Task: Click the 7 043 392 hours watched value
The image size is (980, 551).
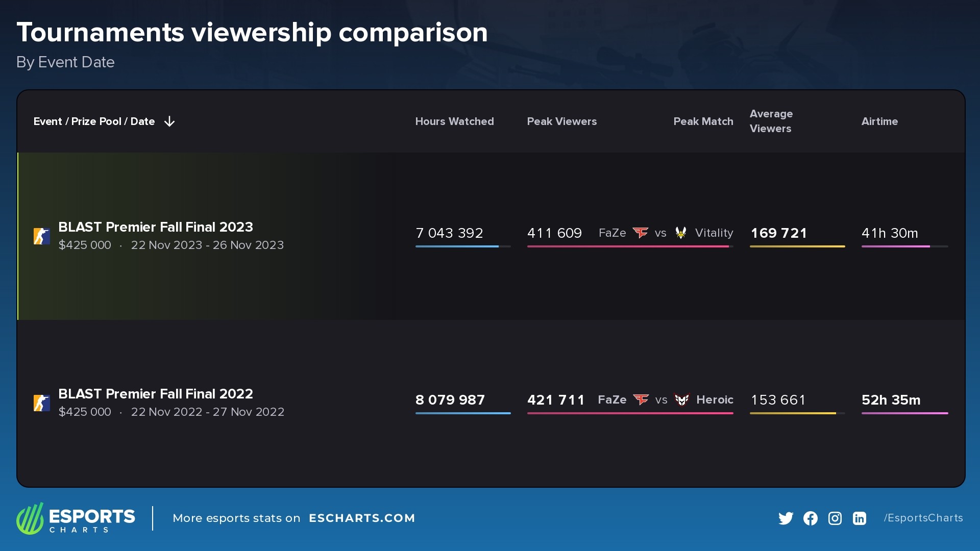Action: click(x=449, y=233)
